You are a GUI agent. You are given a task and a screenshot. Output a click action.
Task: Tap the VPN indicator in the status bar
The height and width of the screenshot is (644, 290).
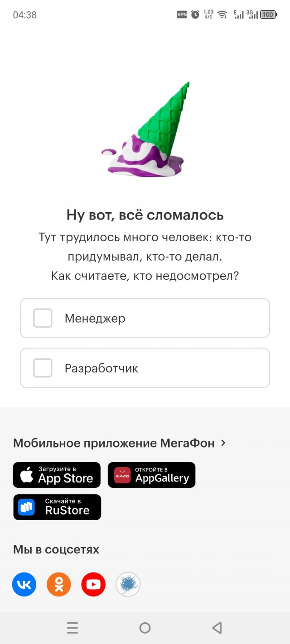tap(181, 14)
